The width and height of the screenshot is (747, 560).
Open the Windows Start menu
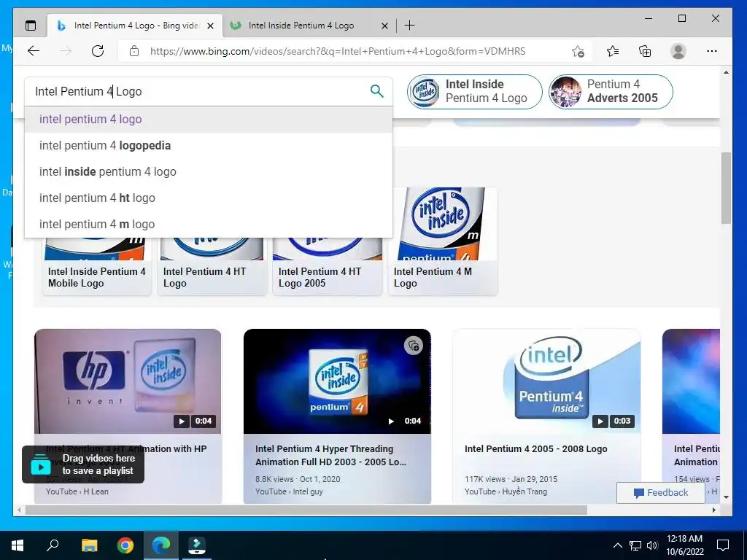[x=18, y=545]
